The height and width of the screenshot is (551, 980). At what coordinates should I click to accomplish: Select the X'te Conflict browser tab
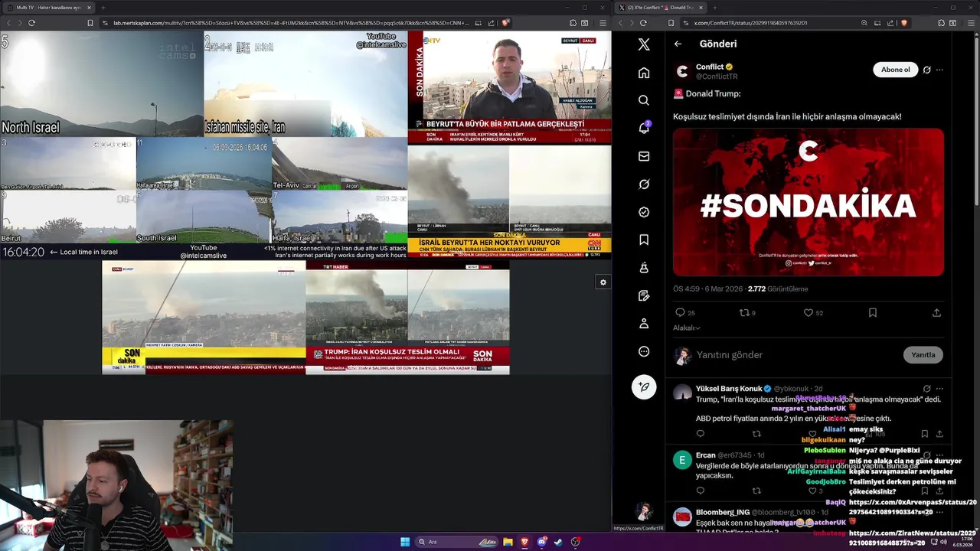661,8
